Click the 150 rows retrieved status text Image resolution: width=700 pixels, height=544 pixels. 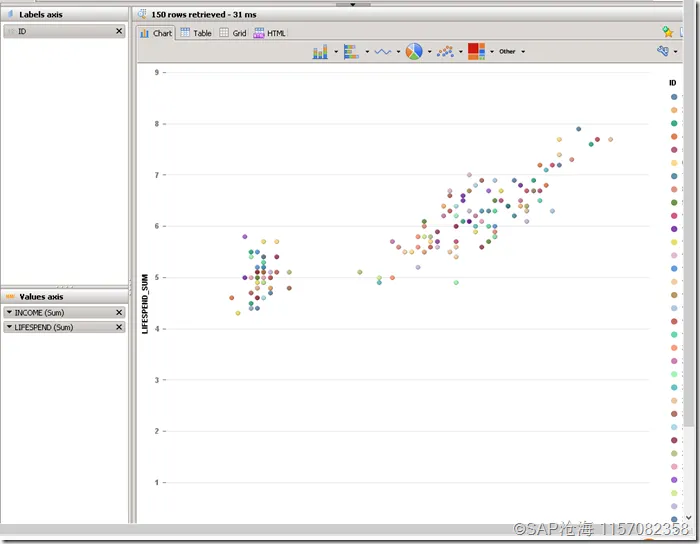coord(204,15)
